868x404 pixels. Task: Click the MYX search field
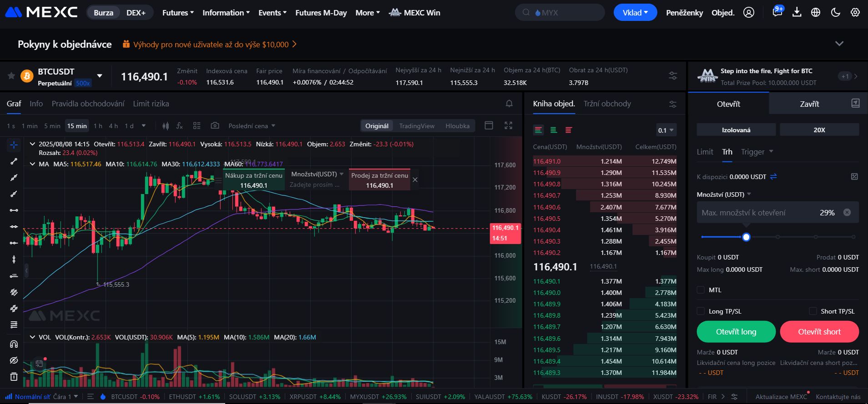560,13
